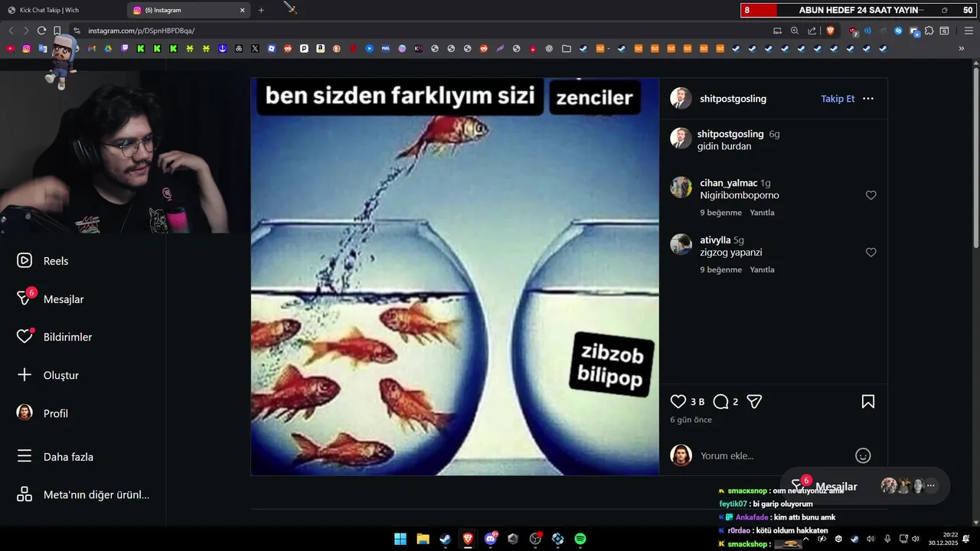Expand the Daha fazla menu

click(x=54, y=457)
